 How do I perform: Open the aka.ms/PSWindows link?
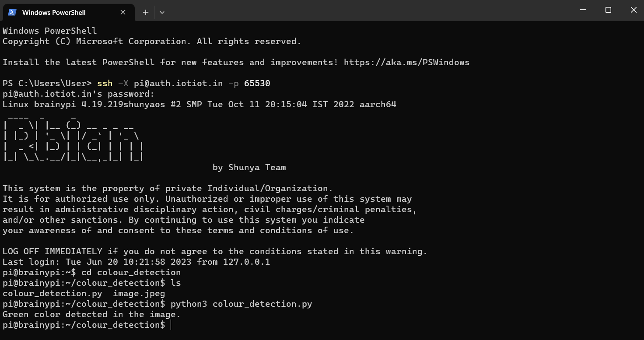406,63
